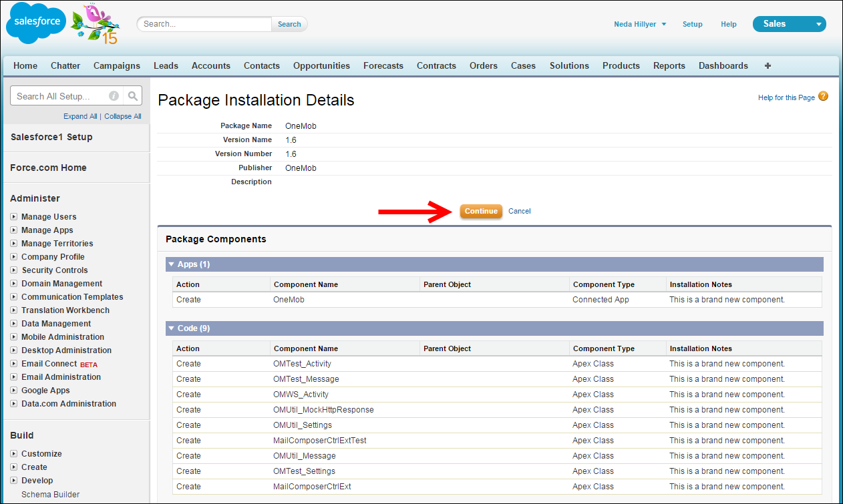
Task: Open the Accounts tab
Action: point(211,65)
